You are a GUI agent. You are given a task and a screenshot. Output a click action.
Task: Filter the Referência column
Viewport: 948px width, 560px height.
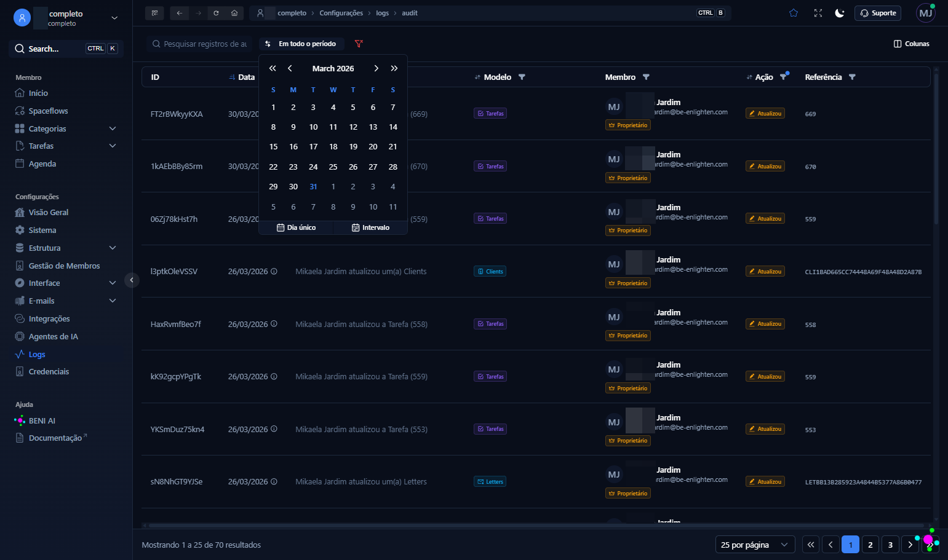[852, 77]
